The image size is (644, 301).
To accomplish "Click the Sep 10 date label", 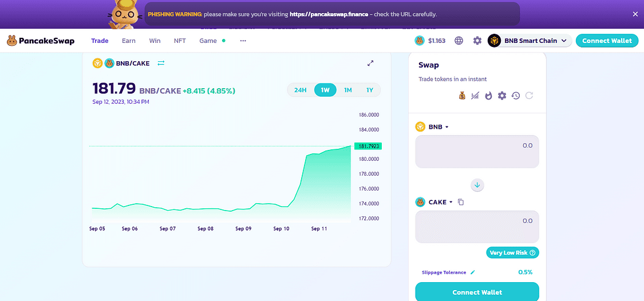I will click(281, 229).
